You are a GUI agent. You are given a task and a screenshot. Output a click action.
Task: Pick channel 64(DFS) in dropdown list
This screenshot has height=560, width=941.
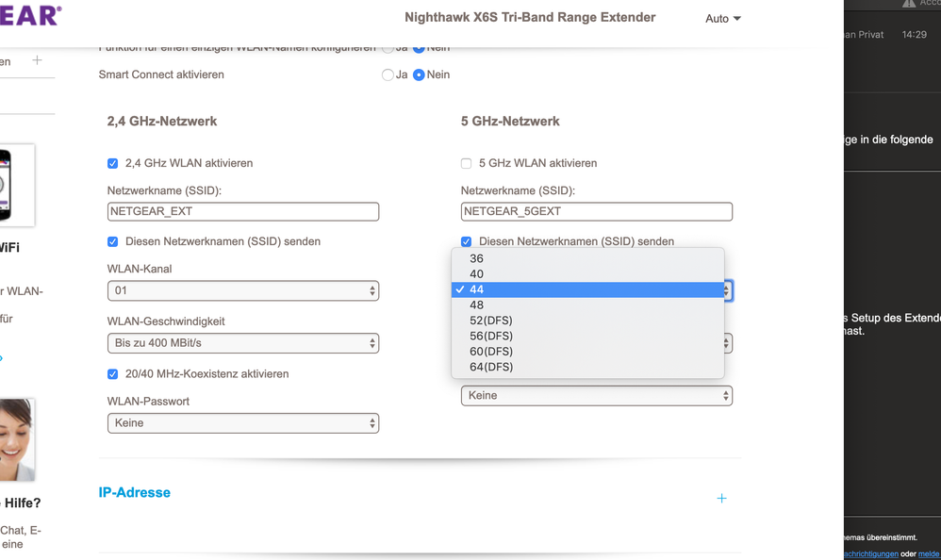click(491, 367)
